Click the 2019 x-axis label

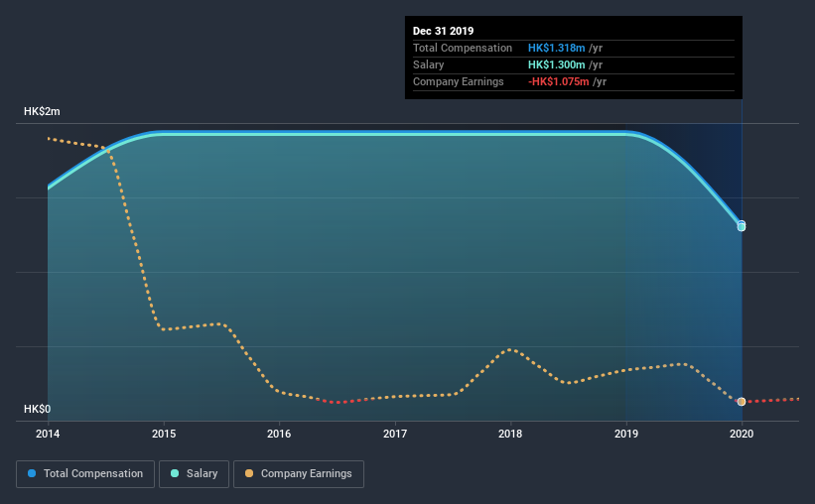pyautogui.click(x=626, y=434)
